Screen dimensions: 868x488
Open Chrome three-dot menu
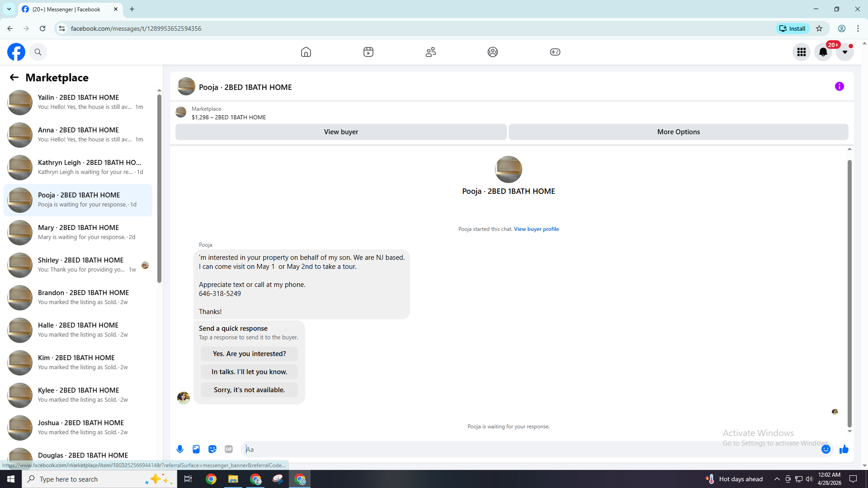(x=858, y=28)
